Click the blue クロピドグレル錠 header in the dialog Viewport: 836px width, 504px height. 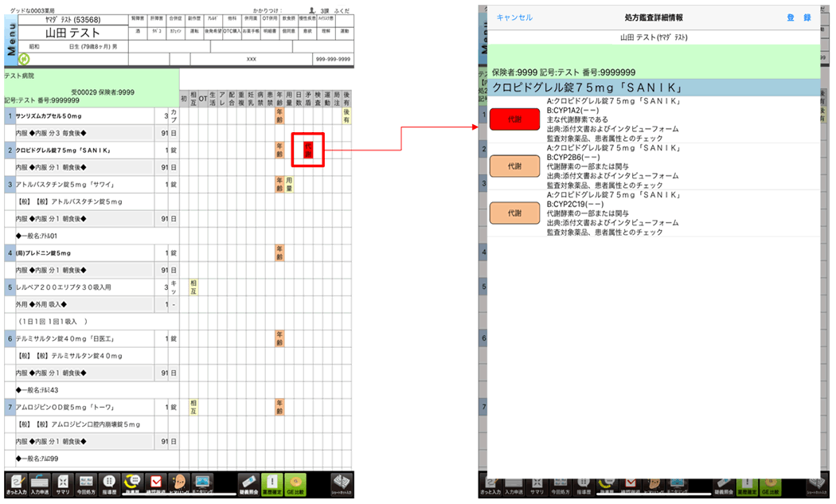click(654, 88)
